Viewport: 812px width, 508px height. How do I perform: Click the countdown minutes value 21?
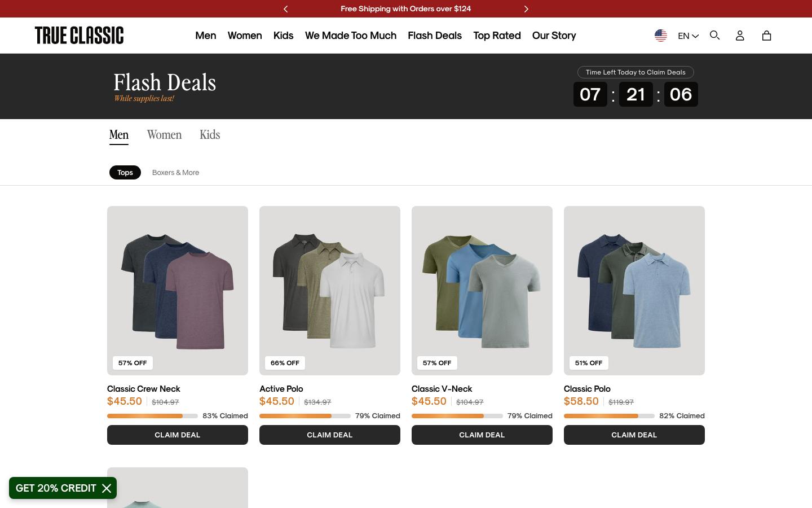tap(636, 94)
